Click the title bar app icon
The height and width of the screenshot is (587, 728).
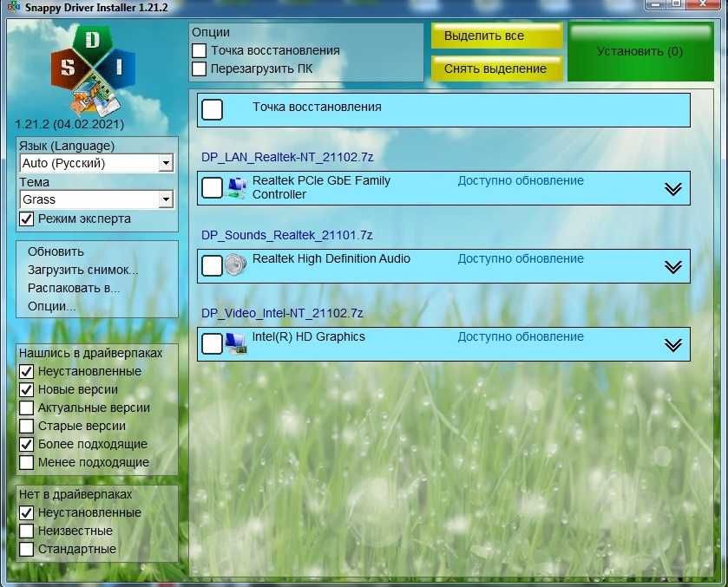(14, 7)
